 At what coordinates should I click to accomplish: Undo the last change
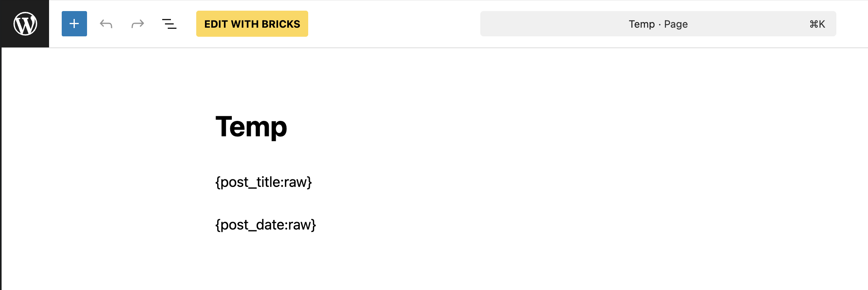106,24
